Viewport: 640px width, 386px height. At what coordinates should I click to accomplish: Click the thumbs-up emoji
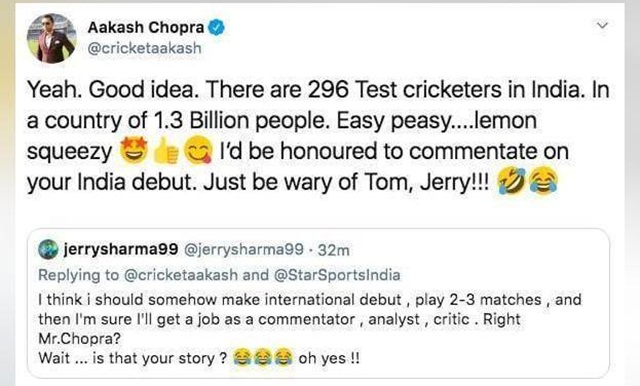(x=166, y=151)
